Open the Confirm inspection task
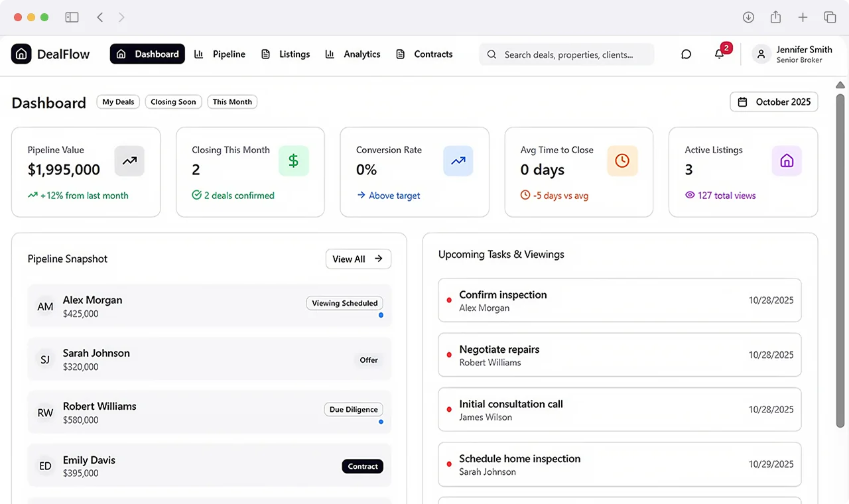The width and height of the screenshot is (849, 504). (620, 300)
